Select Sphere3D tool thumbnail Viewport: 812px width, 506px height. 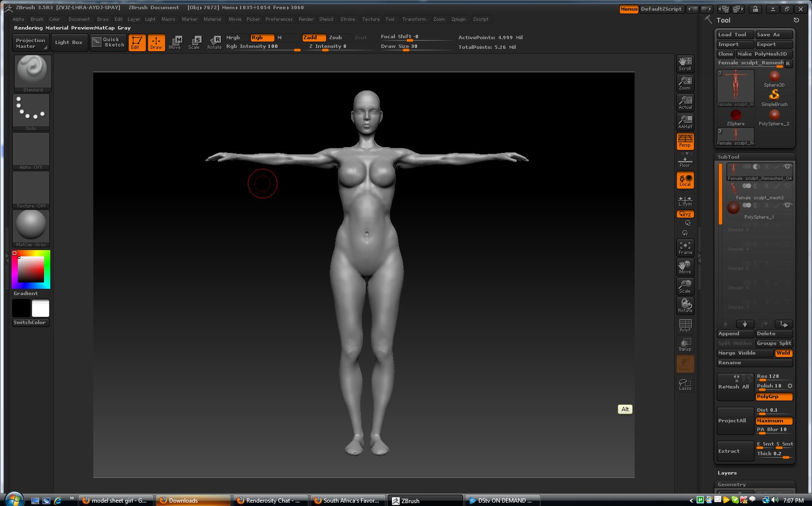point(774,78)
